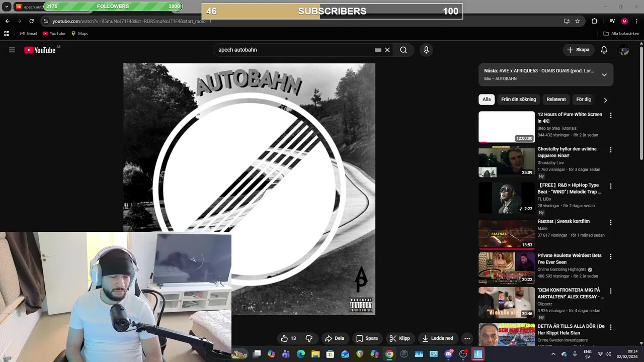
Task: Open the Gmail bookmark
Action: coord(28,34)
